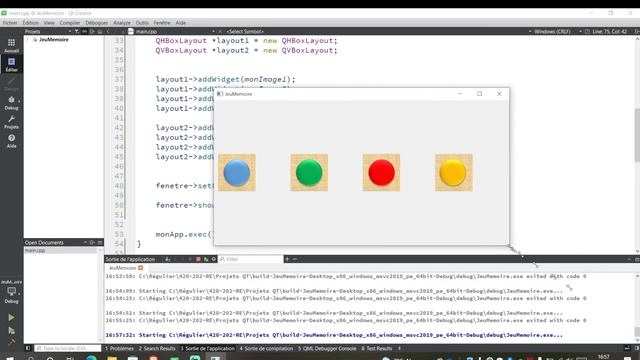640x360 pixels.
Task: Synchronize with editor link icon
Action: (x=84, y=31)
